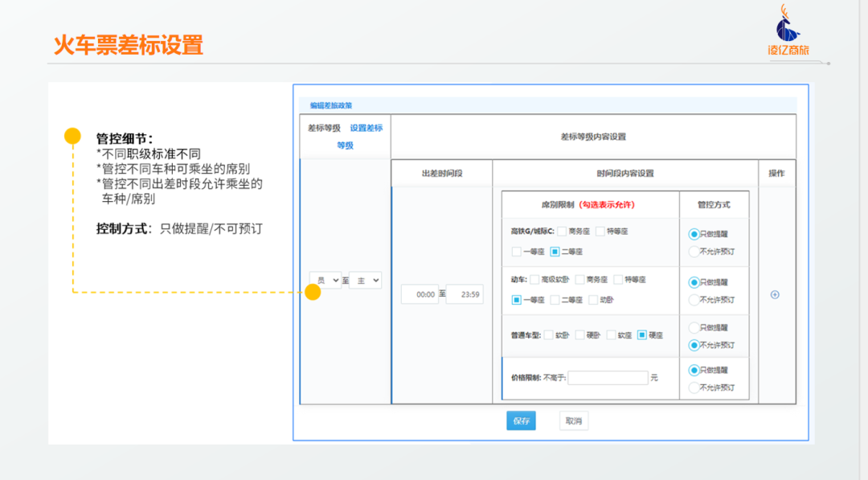The height and width of the screenshot is (480, 868).
Task: Check 一等座 under 高铁G/城际C
Action: 517,252
